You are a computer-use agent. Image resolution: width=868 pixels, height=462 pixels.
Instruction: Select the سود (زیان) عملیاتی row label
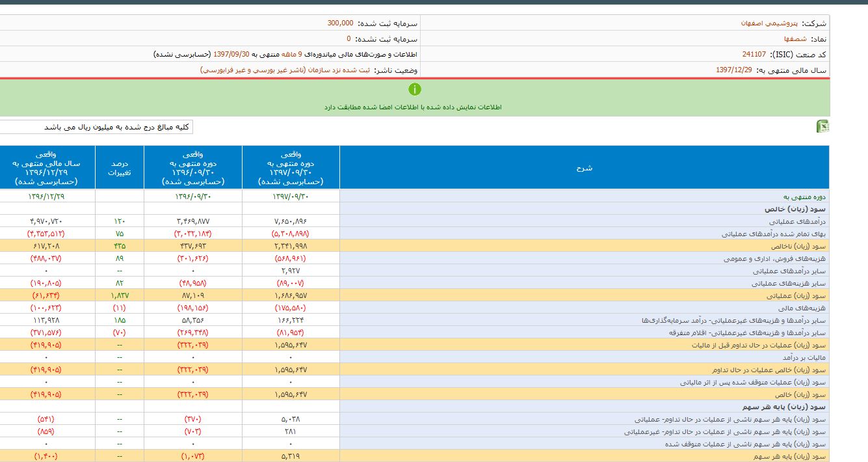(804, 295)
